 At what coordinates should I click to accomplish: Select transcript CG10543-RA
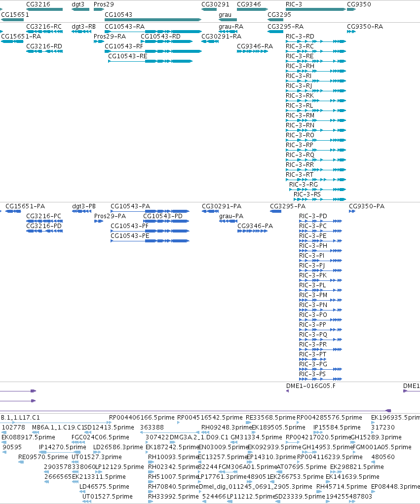125,27
